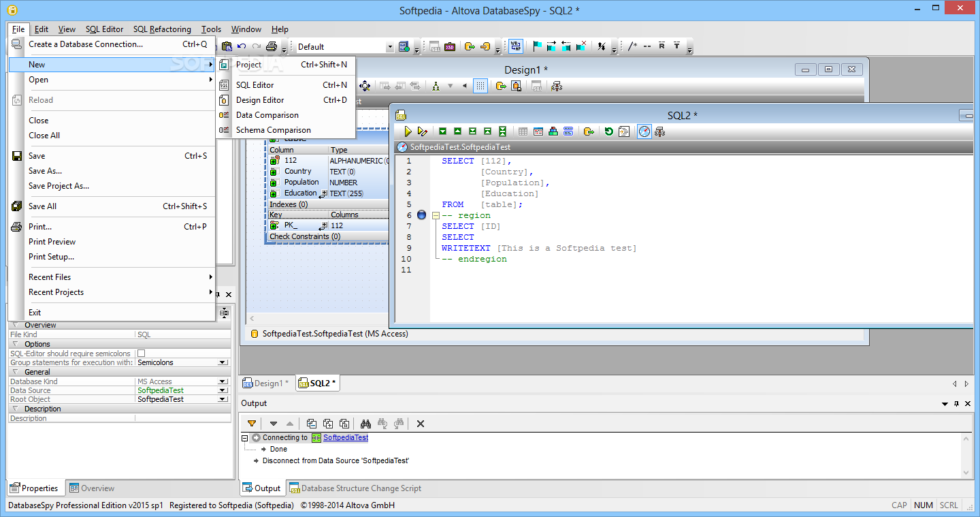Collapse the General section in Properties
This screenshot has height=517, width=980.
(15, 372)
